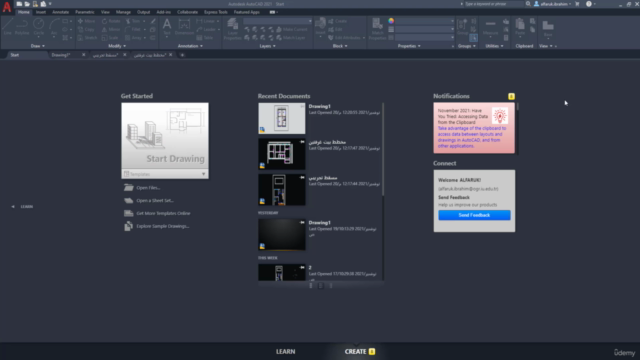Screen dimensions: 640x360
Task: Switch to the Drawing3 file tab
Action: coord(61,55)
